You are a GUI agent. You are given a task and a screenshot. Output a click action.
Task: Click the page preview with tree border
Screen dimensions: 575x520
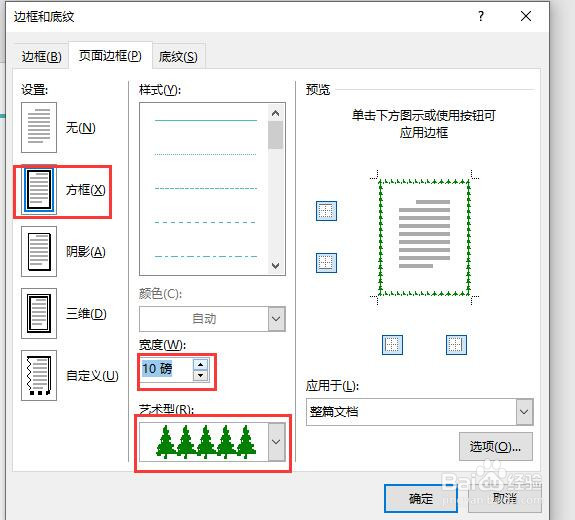(424, 238)
